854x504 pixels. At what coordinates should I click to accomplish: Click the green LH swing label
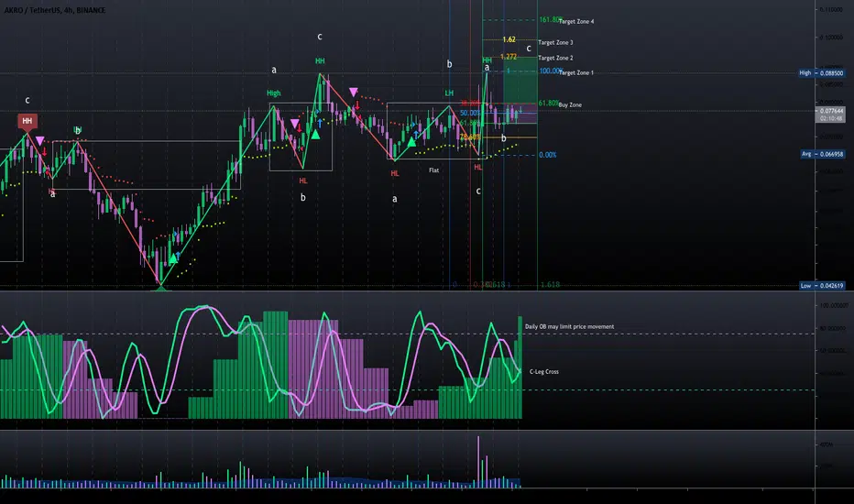449,93
